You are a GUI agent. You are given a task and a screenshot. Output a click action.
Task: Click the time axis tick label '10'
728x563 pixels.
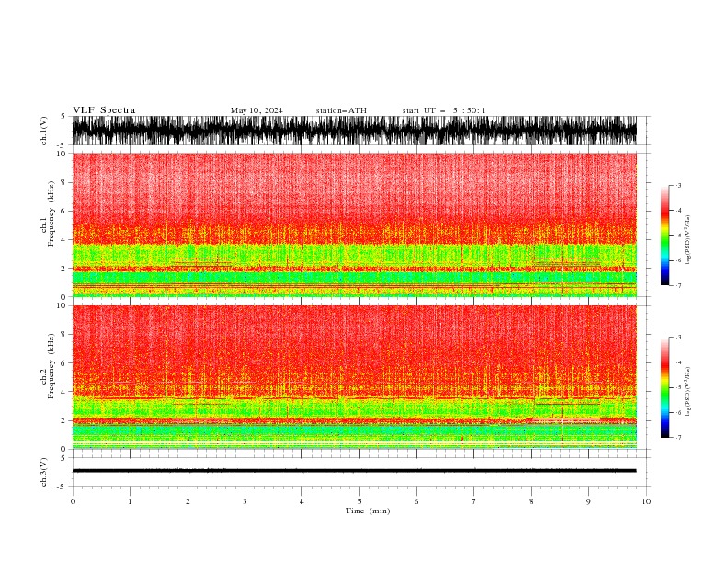click(x=646, y=501)
